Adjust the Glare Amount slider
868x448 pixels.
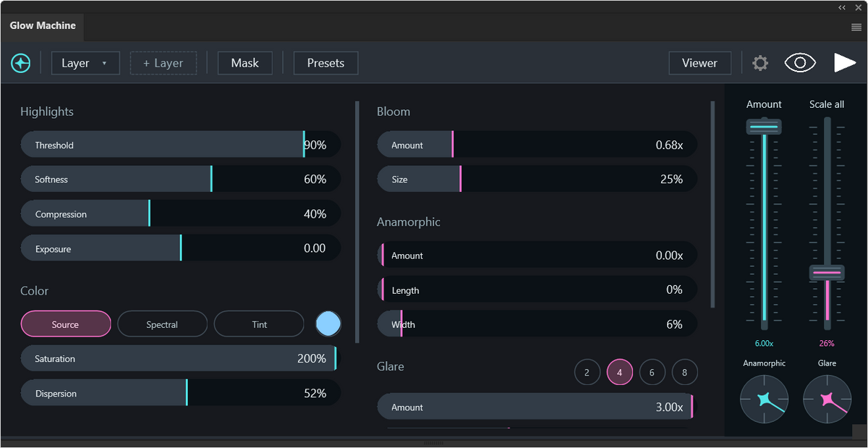537,407
